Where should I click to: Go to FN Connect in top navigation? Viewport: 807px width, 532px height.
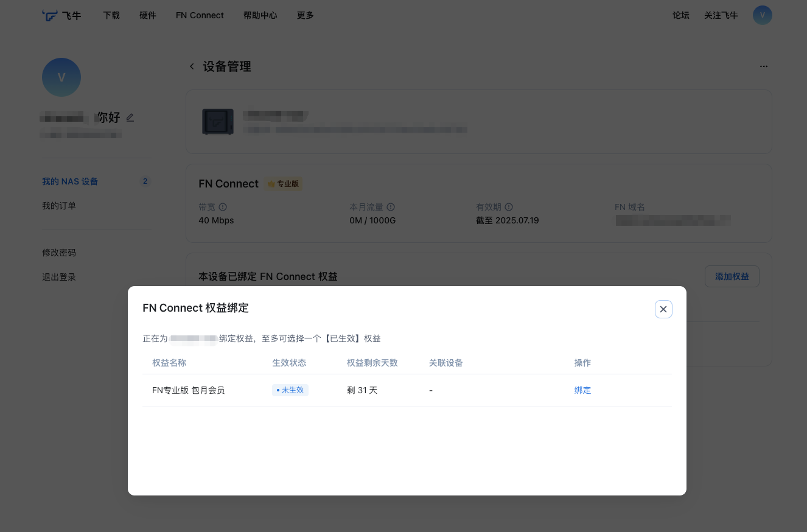pos(200,15)
